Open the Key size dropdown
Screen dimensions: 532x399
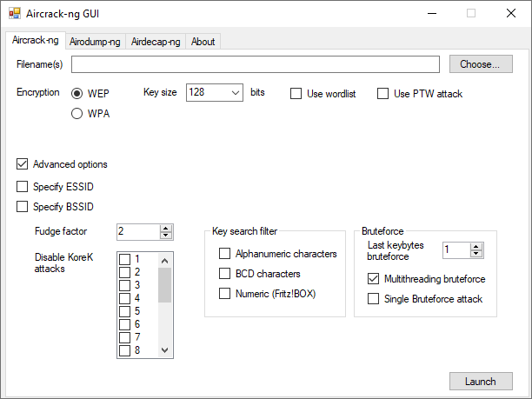tap(215, 92)
